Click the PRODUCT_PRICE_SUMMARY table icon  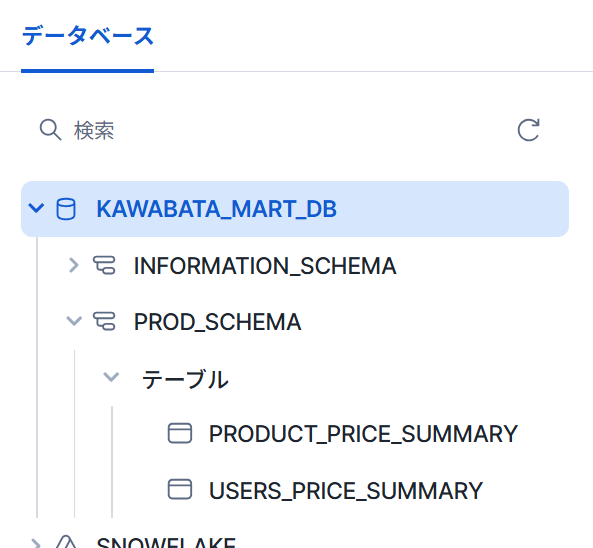pos(180,433)
